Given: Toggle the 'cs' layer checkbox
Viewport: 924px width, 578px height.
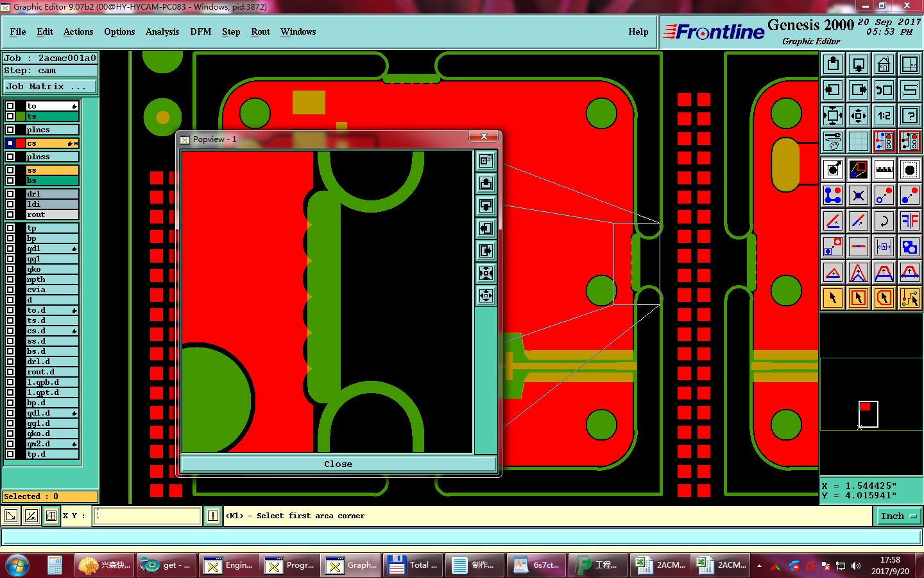Looking at the screenshot, I should tap(10, 143).
